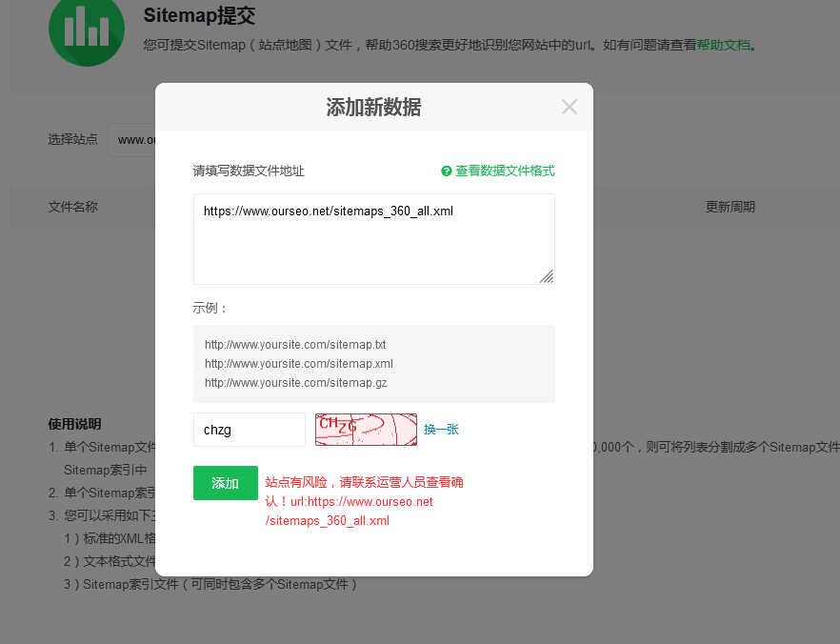Refresh captcha via the 换一张 link
840x644 pixels.
pos(441,429)
